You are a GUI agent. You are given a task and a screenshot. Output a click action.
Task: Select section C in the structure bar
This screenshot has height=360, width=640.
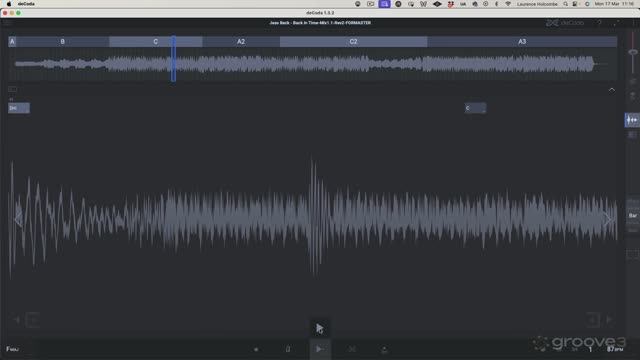pos(156,42)
